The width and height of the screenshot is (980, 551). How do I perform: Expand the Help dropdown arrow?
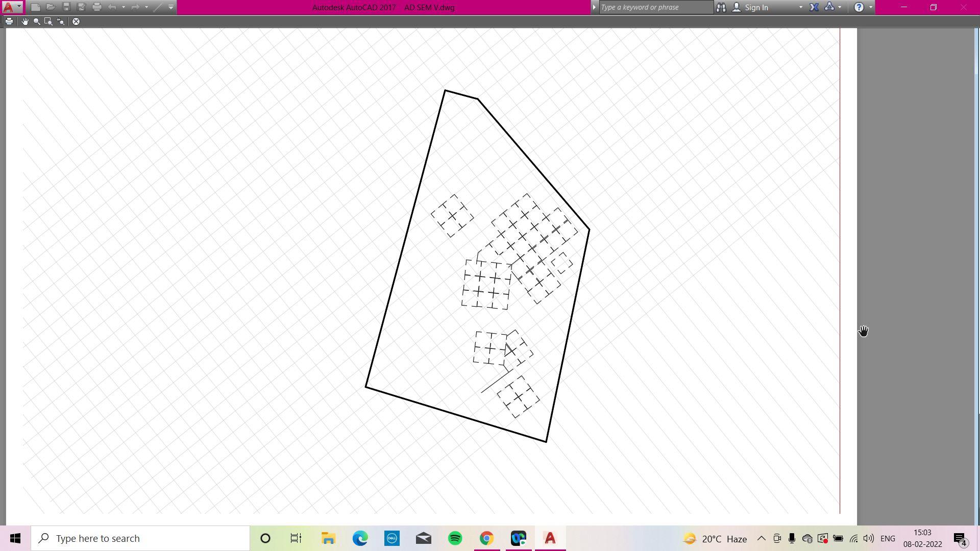[x=871, y=7]
